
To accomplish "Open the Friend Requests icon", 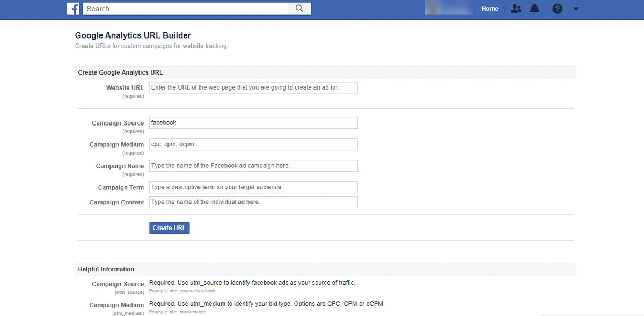I will 516,9.
